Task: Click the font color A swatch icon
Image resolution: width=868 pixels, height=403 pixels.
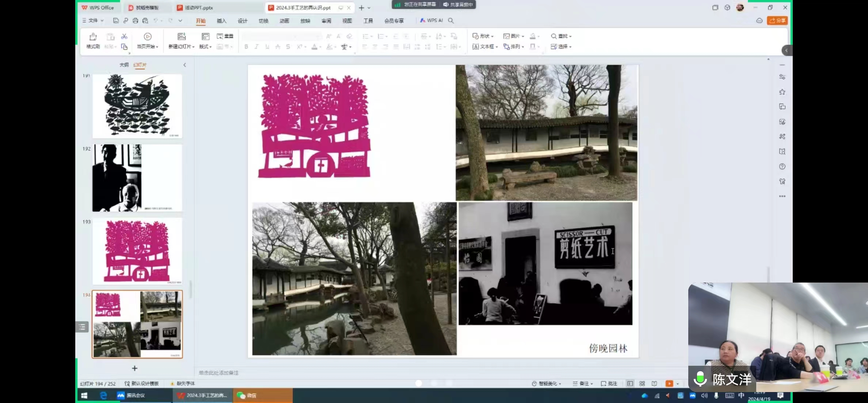Action: click(x=314, y=47)
